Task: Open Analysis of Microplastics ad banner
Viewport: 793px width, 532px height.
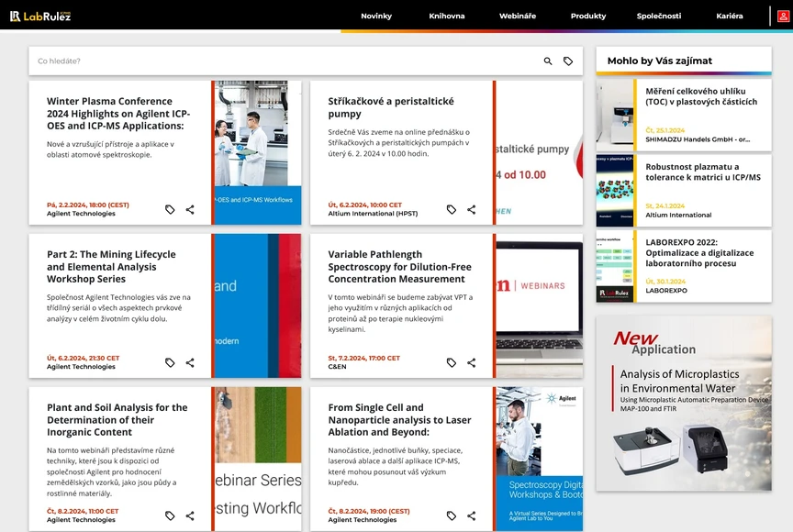Action: [684, 404]
